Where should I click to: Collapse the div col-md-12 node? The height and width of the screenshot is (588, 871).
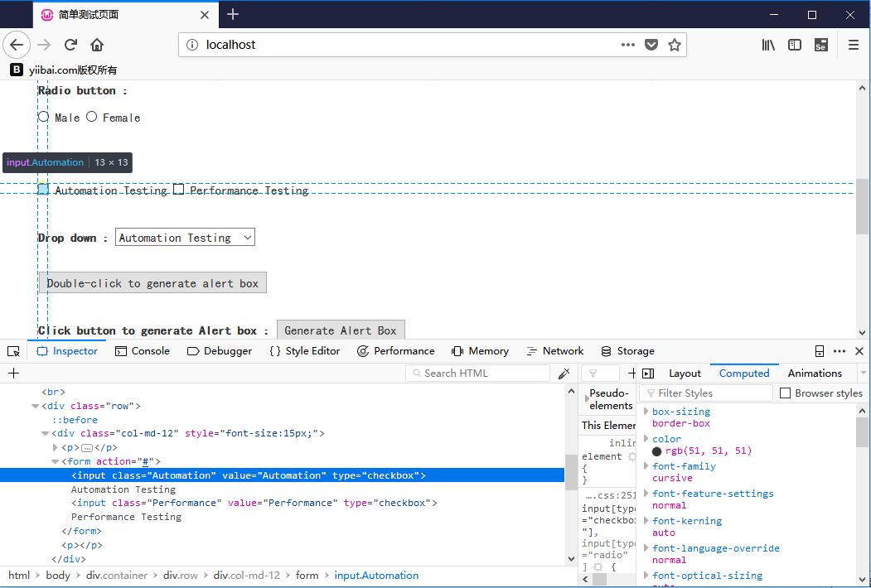point(46,434)
